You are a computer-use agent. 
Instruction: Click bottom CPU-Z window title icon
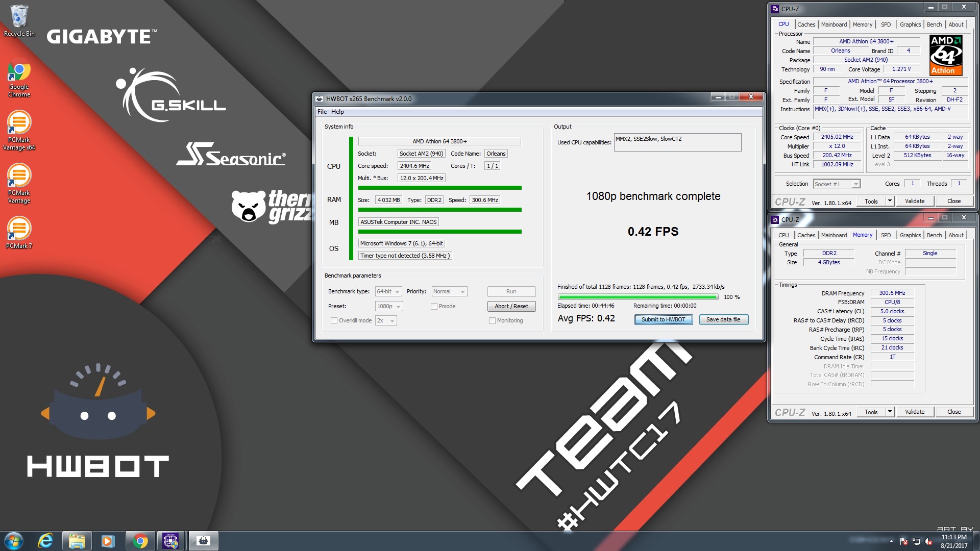click(x=775, y=219)
